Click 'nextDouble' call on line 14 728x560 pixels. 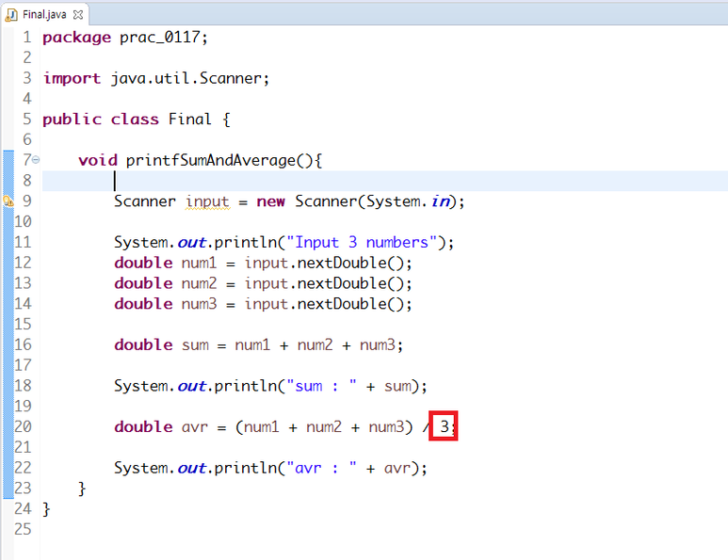coord(342,304)
